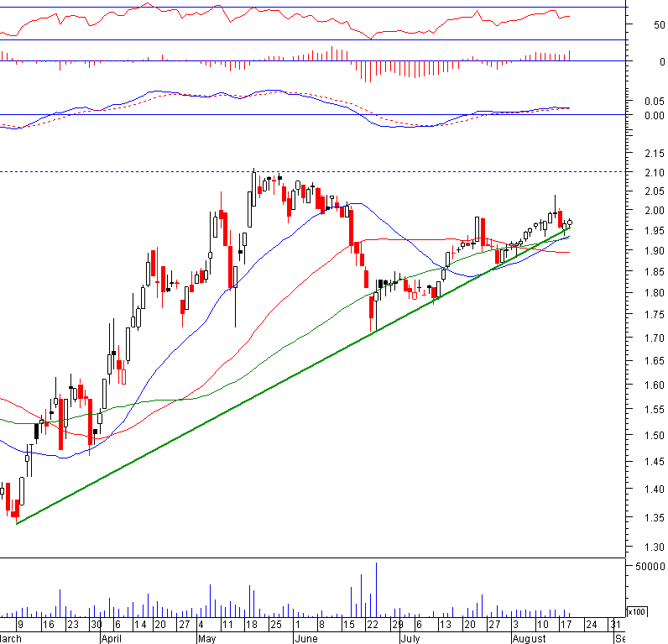The width and height of the screenshot is (668, 644).
Task: Click the 2.15 price axis label
Action: click(655, 154)
